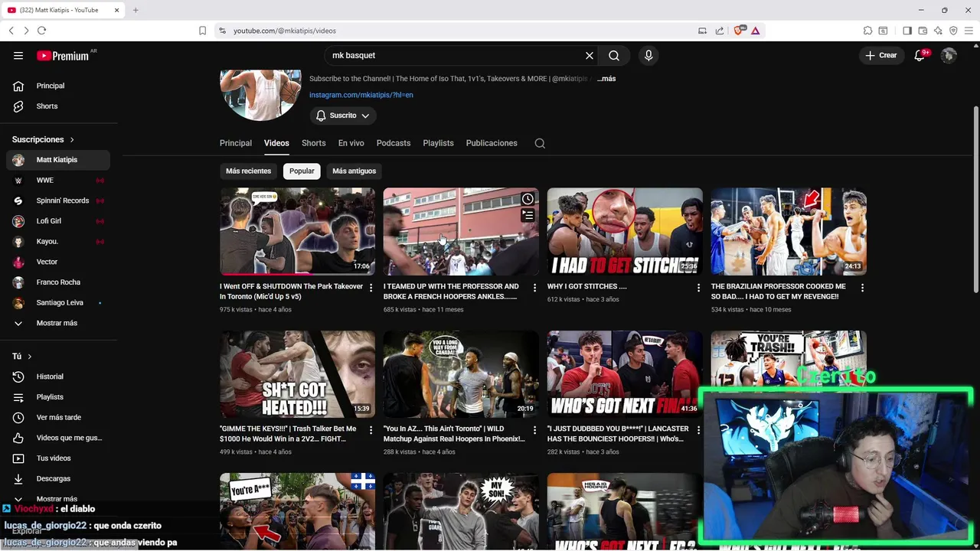Open options menu for French Hoopers video
980x551 pixels.
(535, 289)
